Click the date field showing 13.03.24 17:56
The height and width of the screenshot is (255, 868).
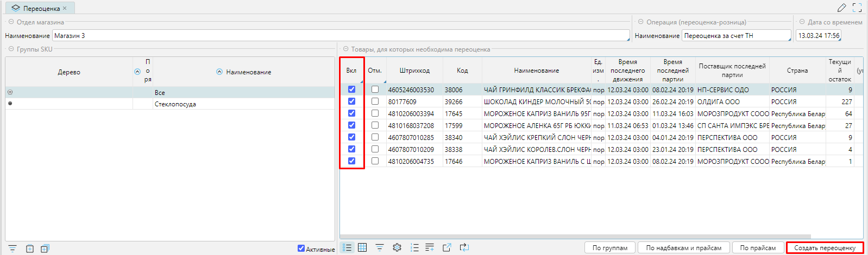pos(818,36)
